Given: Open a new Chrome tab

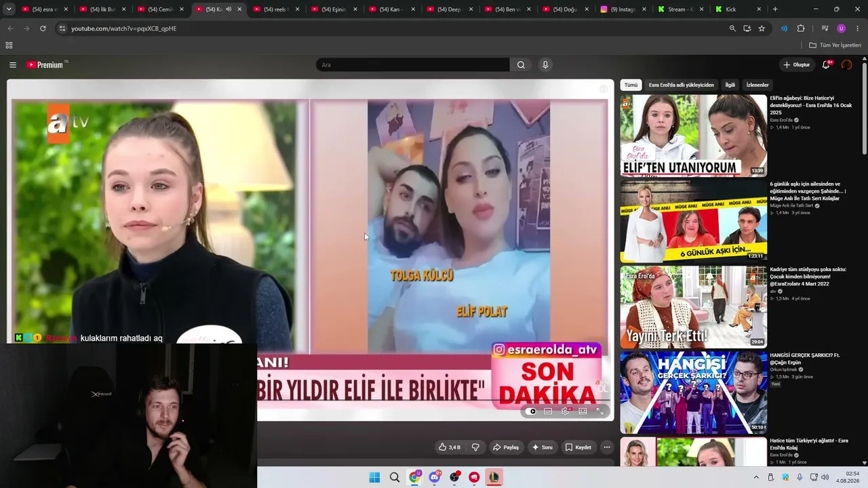Looking at the screenshot, I should tap(775, 9).
